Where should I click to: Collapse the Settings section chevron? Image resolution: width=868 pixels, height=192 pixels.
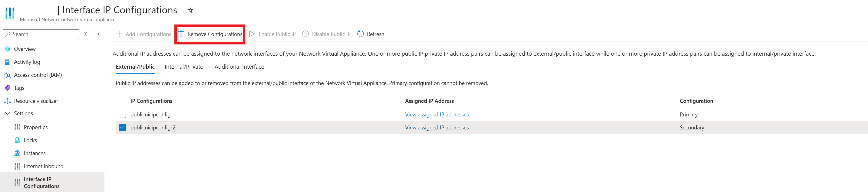8,114
